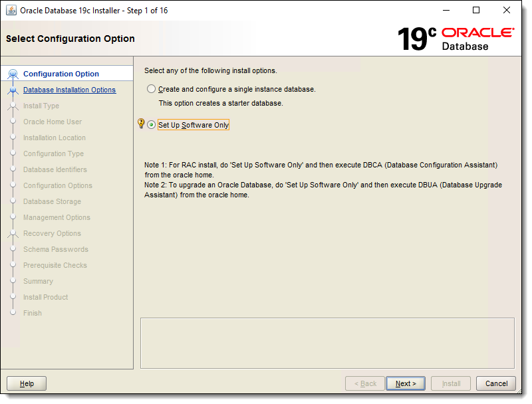Click the Help button
The height and width of the screenshot is (404, 532).
(x=26, y=383)
